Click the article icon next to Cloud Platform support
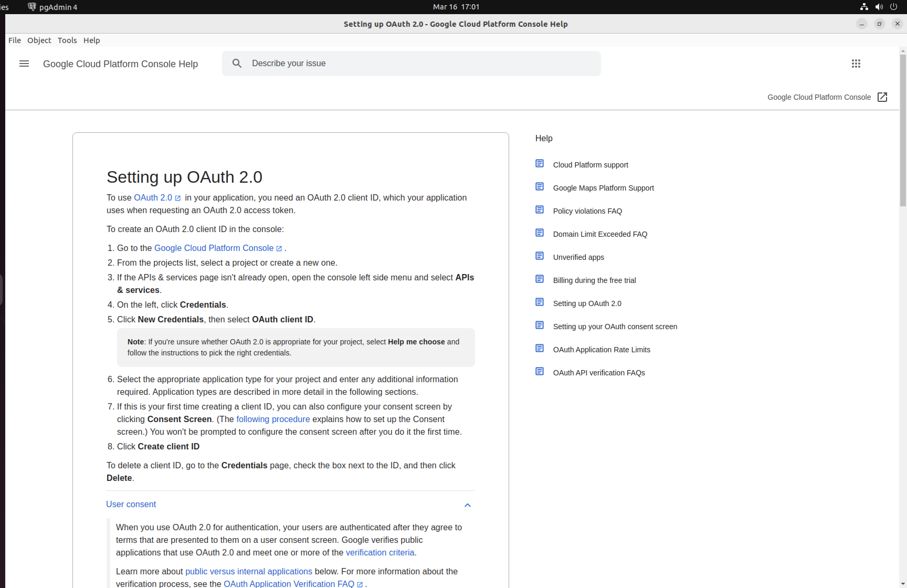Viewport: 907px width, 588px height. pos(540,163)
